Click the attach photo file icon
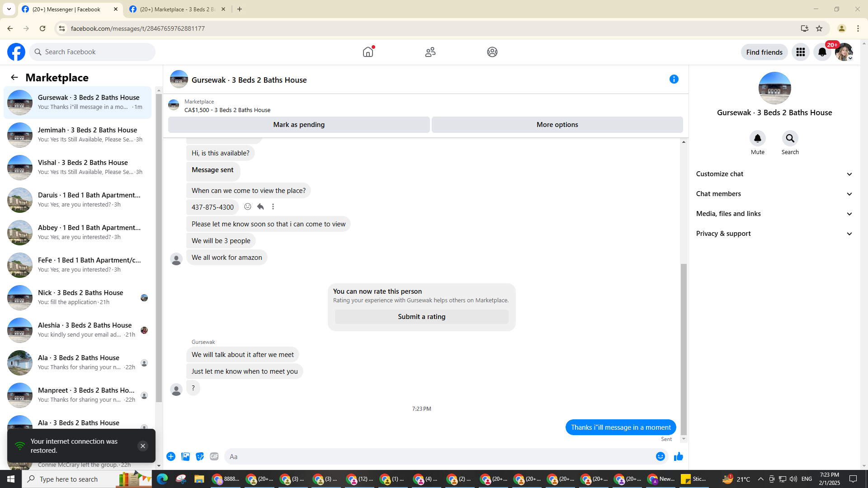 [185, 457]
